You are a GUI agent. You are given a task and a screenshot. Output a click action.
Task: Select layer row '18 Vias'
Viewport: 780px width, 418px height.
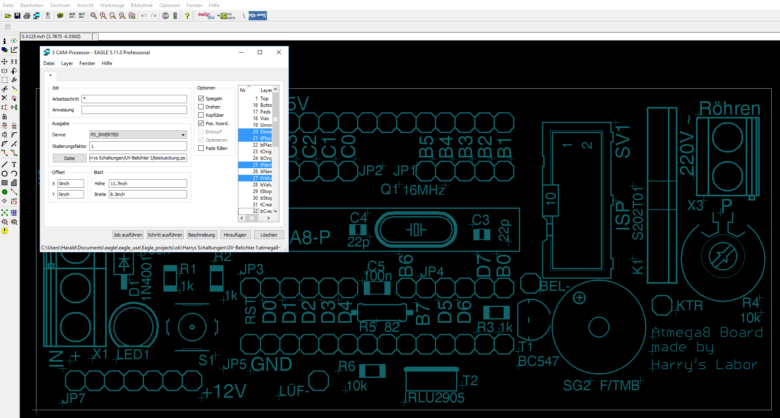pyautogui.click(x=256, y=118)
